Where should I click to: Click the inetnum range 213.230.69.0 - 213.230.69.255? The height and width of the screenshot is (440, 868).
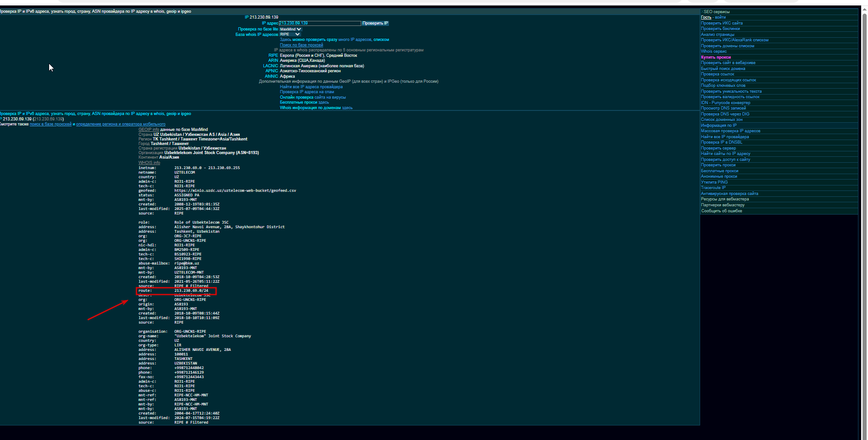(207, 168)
